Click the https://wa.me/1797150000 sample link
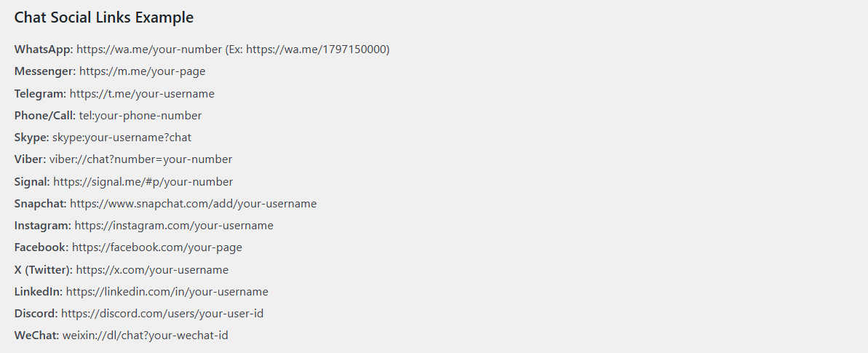 pos(316,49)
